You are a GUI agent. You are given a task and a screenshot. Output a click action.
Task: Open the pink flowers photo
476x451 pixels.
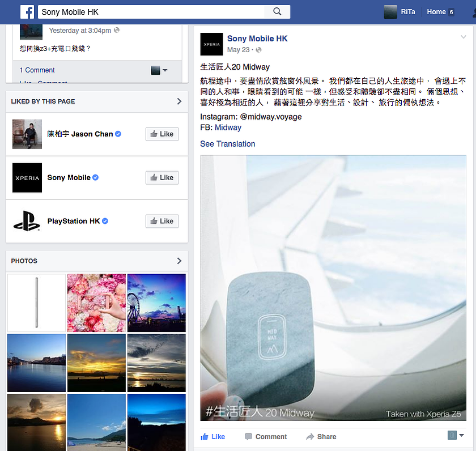[x=96, y=303]
